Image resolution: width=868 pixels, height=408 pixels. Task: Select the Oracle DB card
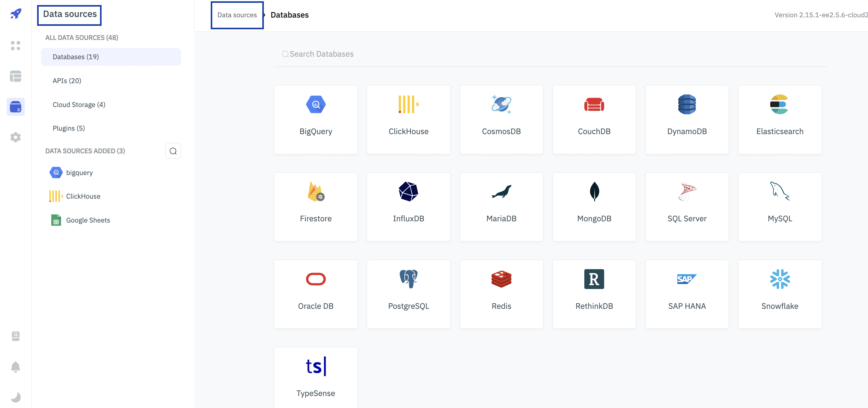[x=316, y=294]
